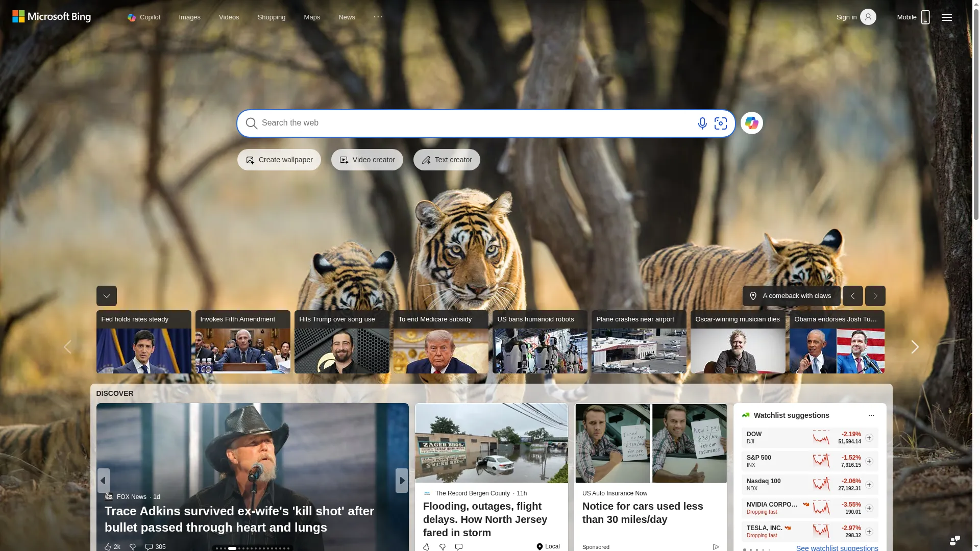Open the 305 comments on the Trace Adkins story
The height and width of the screenshot is (551, 980).
coord(155,547)
